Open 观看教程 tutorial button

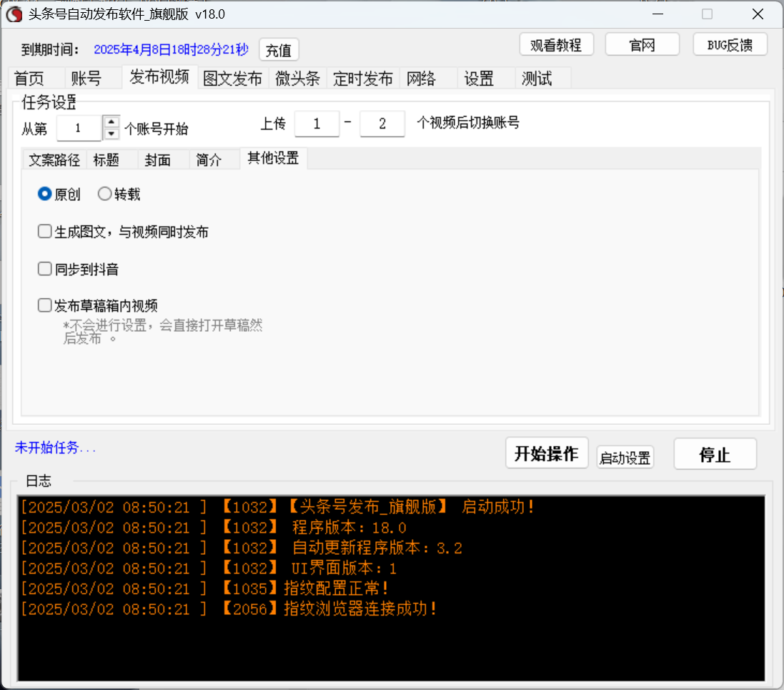click(x=556, y=45)
